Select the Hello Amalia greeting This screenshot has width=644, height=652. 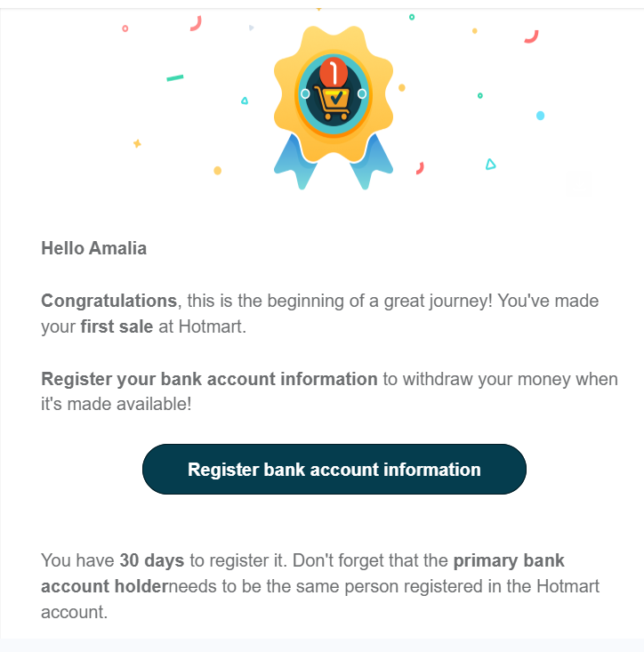coord(93,248)
